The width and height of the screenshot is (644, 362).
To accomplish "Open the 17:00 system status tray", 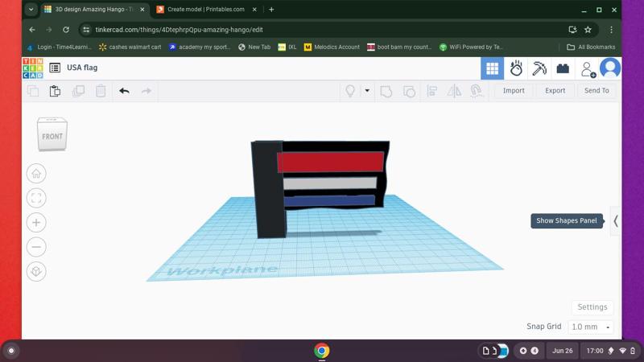I will [610, 351].
